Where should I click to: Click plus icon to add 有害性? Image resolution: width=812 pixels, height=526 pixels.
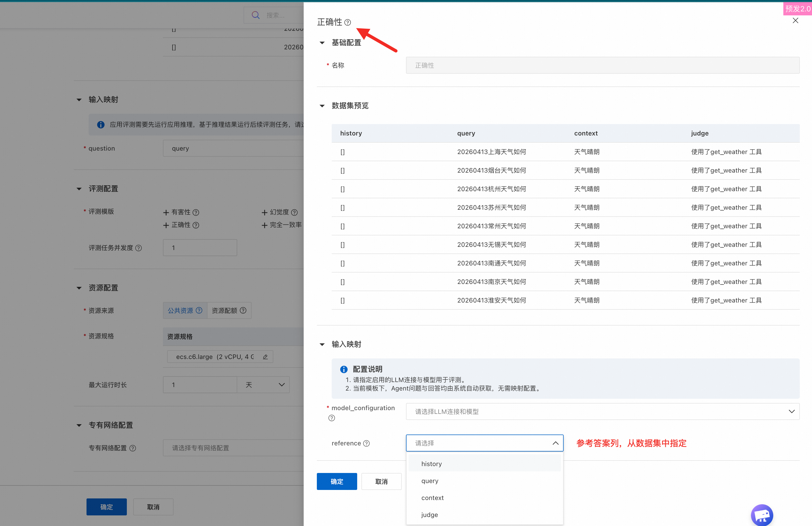(x=166, y=212)
